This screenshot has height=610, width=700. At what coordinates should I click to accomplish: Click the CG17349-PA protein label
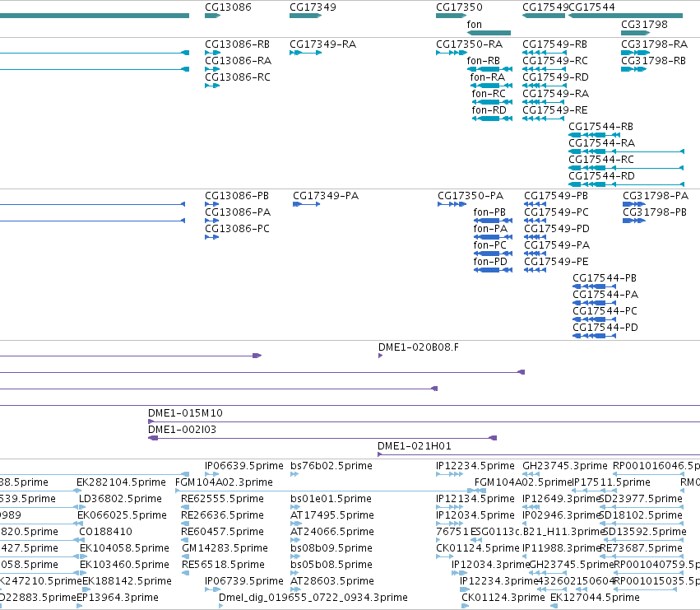[x=326, y=196]
